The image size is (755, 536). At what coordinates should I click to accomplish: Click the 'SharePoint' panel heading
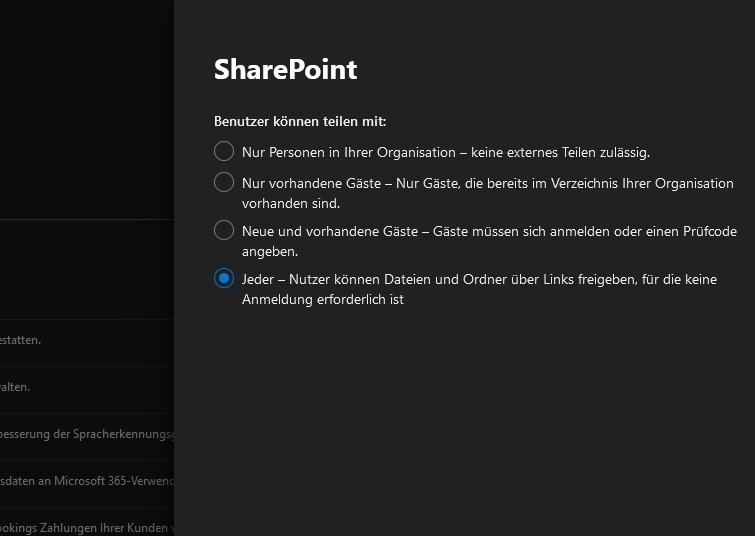(286, 69)
